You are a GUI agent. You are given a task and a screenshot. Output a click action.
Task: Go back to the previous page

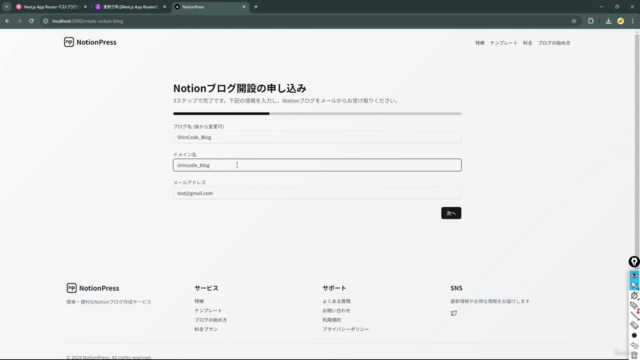click(7, 21)
